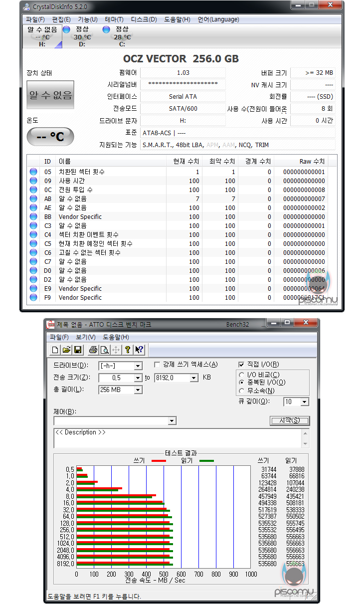The width and height of the screenshot is (364, 604).
Task: Click blue status orb for attribute AE
Action: (x=33, y=207)
